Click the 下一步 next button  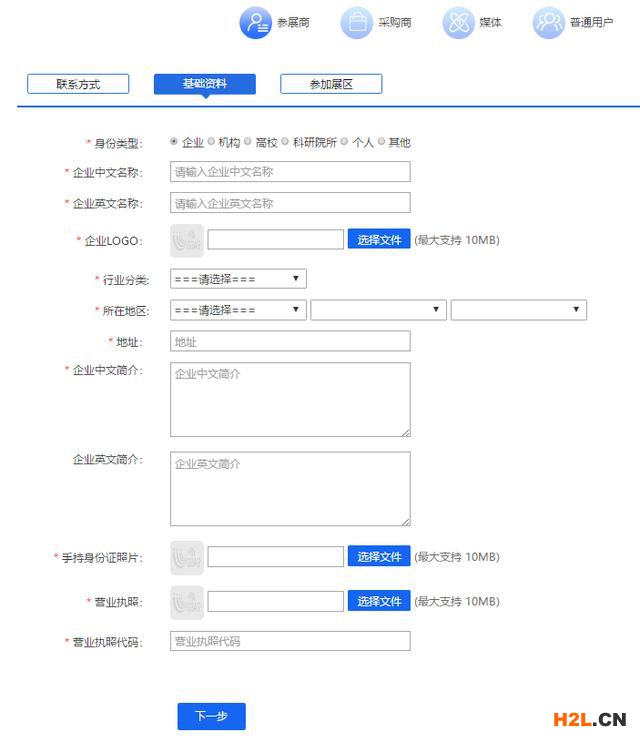[212, 716]
